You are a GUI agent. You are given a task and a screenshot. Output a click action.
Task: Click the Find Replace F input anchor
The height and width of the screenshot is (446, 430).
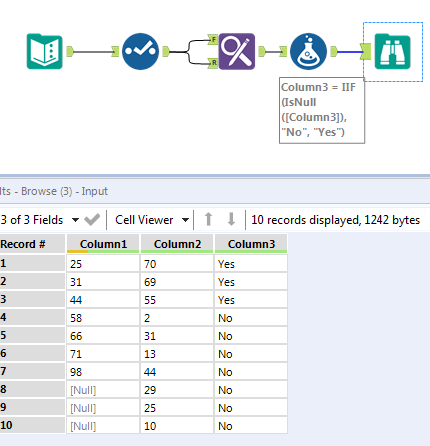tap(213, 40)
